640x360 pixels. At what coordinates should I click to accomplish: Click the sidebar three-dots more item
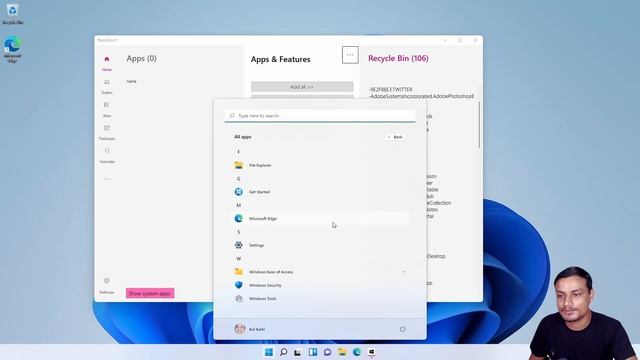click(107, 179)
